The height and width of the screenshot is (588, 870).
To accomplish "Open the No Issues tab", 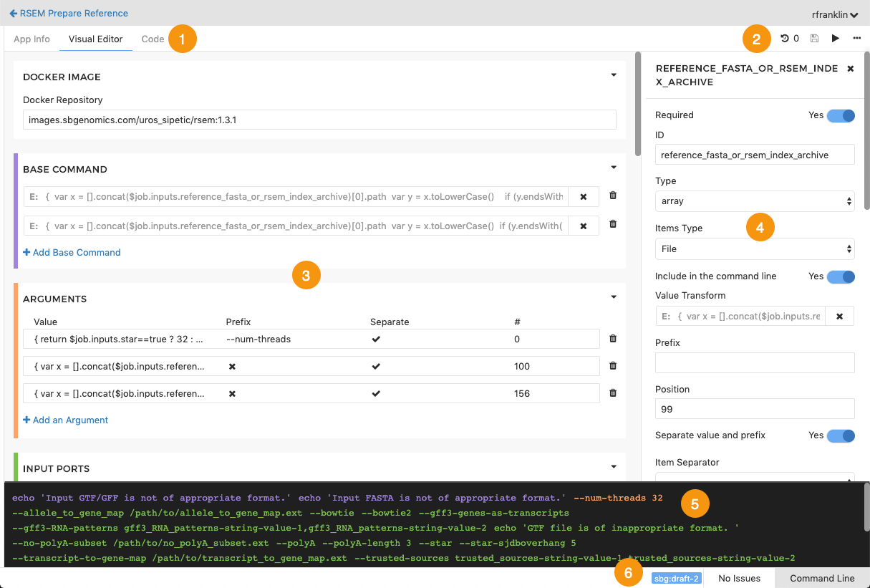I will [x=739, y=578].
